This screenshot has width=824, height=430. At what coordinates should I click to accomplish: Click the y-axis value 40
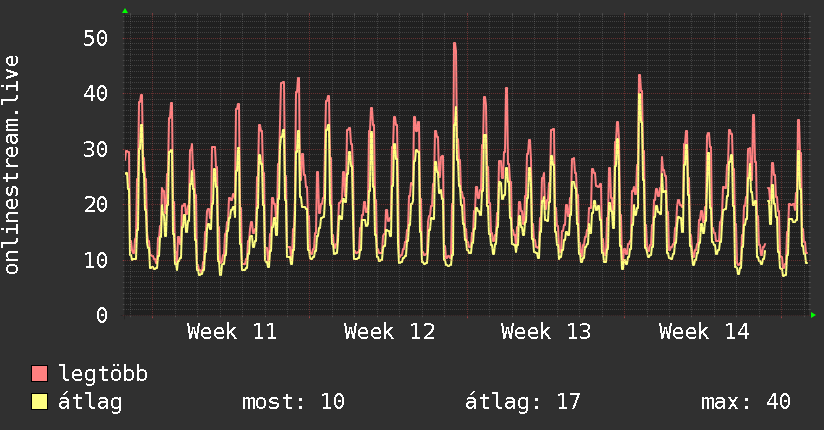pyautogui.click(x=96, y=94)
